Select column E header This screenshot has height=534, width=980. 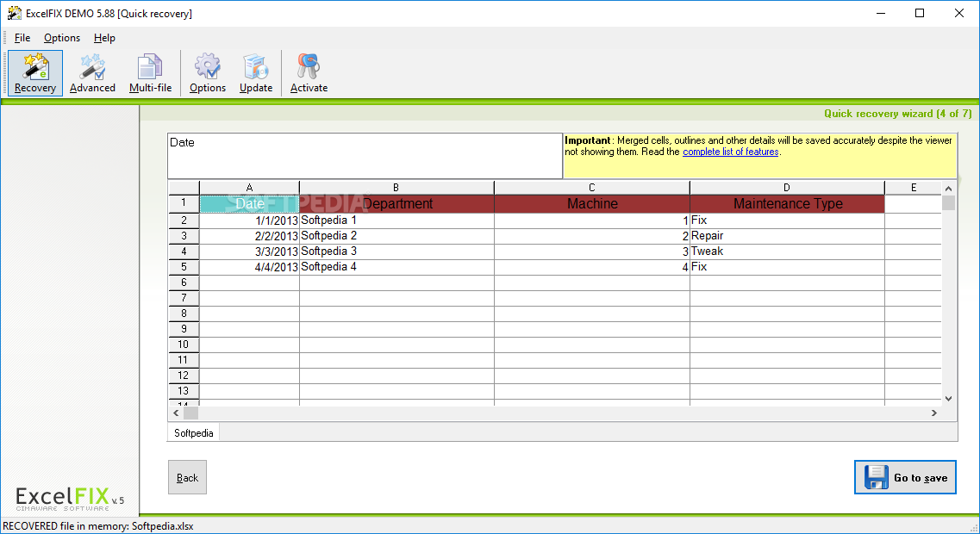click(913, 188)
